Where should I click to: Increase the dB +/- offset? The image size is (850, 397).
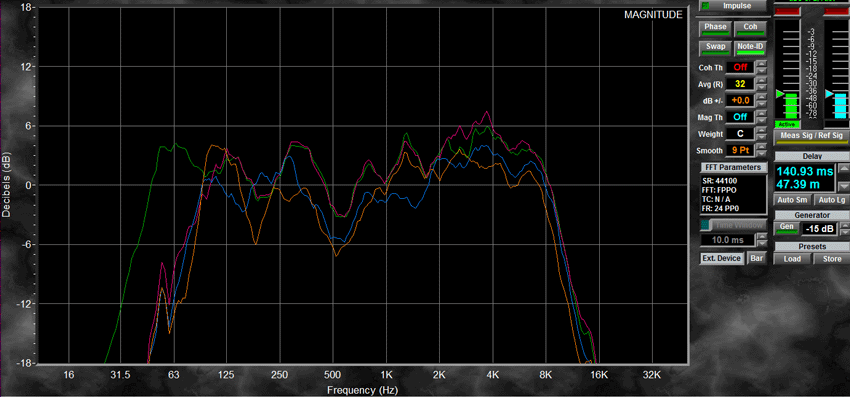click(762, 97)
